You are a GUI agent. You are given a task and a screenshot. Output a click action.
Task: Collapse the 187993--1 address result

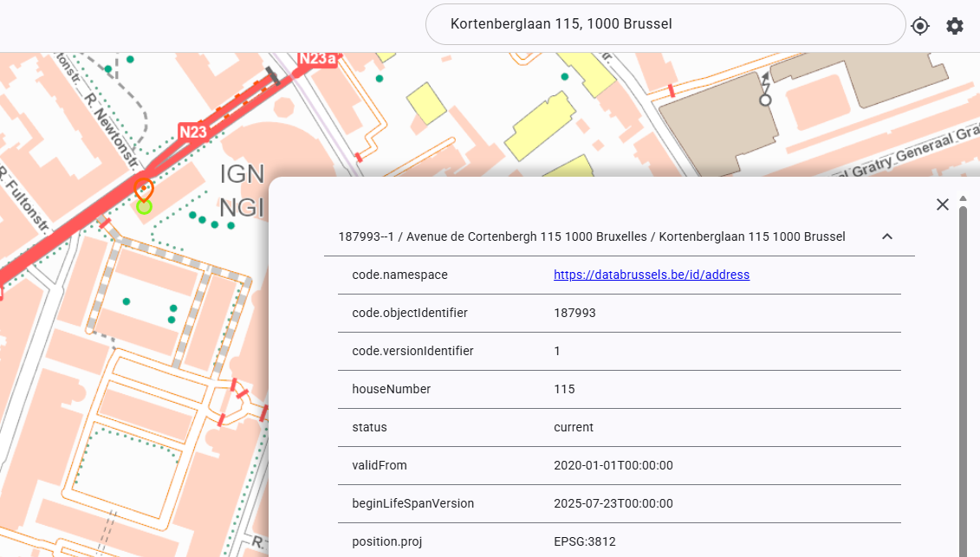[x=887, y=236]
